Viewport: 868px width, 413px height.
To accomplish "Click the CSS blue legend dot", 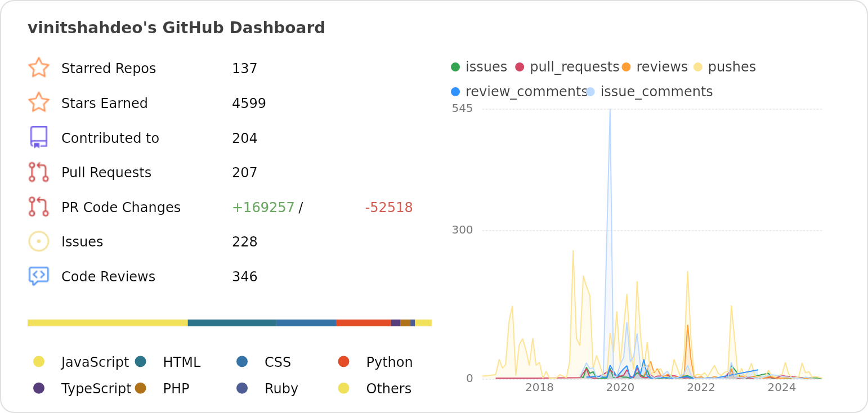I will [x=242, y=361].
